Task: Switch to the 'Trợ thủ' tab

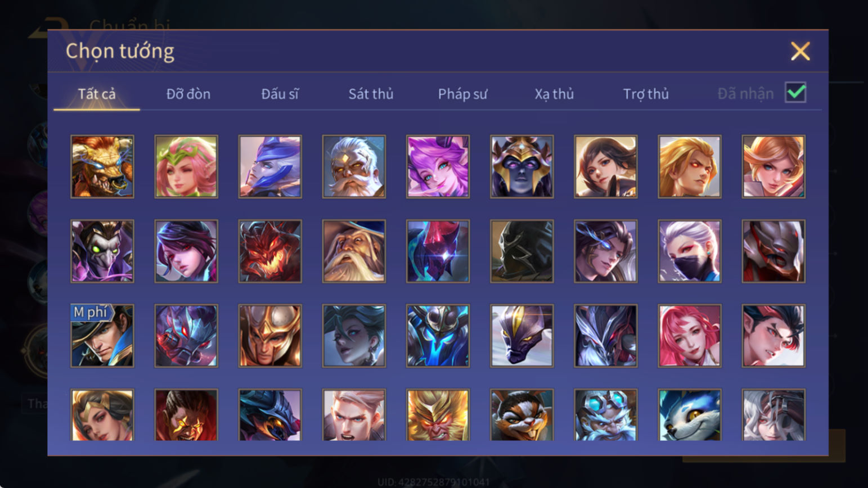Action: coord(646,94)
